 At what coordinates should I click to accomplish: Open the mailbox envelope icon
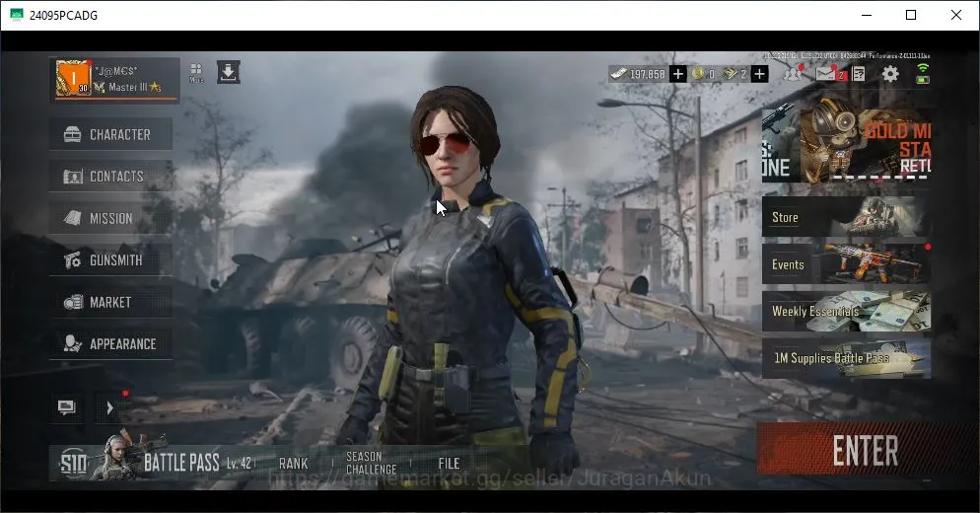827,74
